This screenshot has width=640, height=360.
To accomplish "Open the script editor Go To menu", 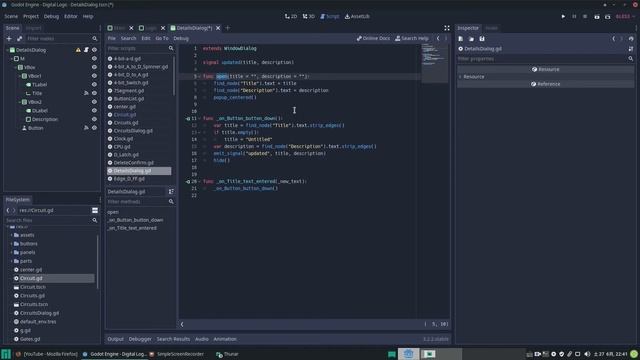I will click(x=162, y=38).
